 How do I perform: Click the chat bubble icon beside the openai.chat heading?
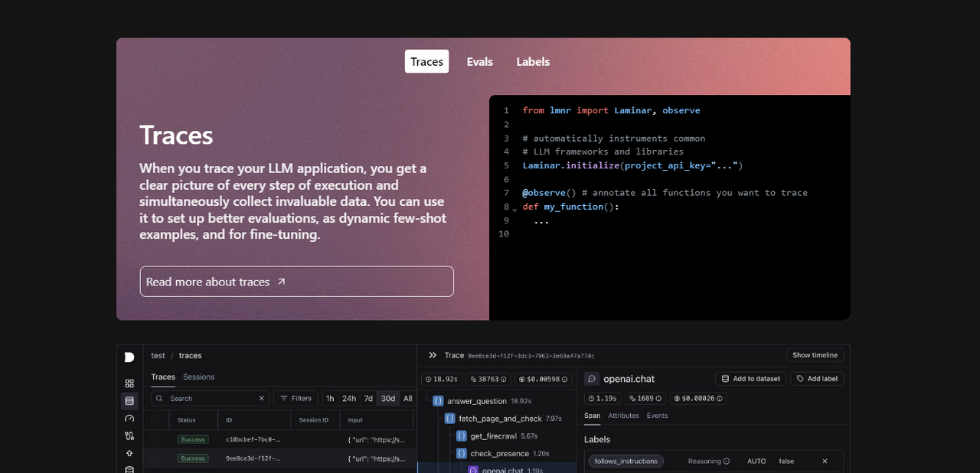pyautogui.click(x=592, y=379)
